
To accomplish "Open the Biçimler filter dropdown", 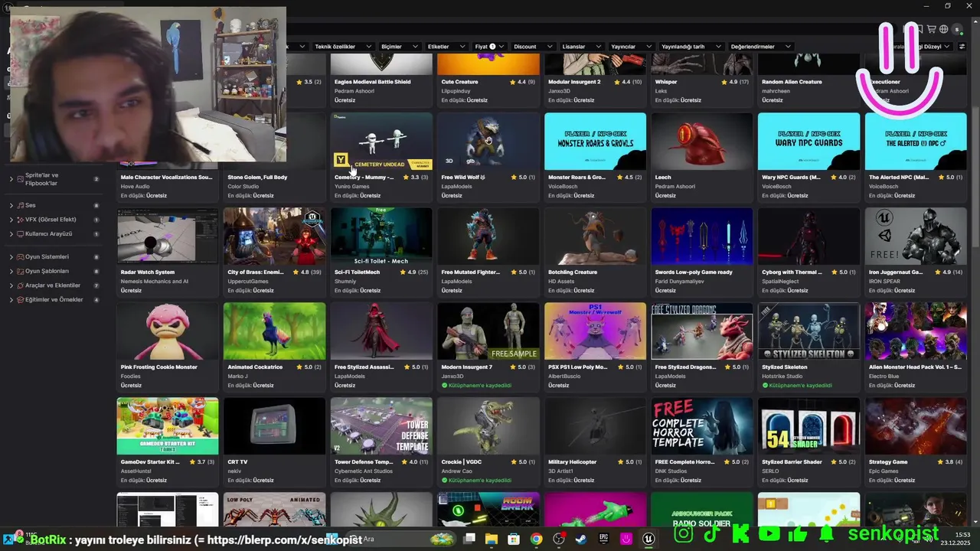I will (401, 47).
